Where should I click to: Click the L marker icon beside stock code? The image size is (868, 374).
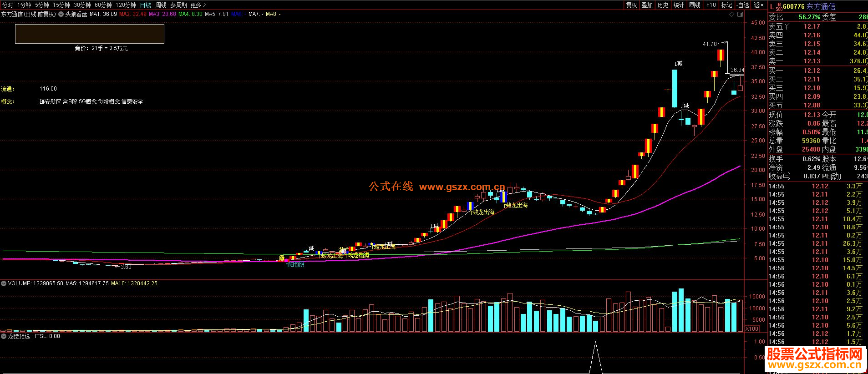[772, 7]
